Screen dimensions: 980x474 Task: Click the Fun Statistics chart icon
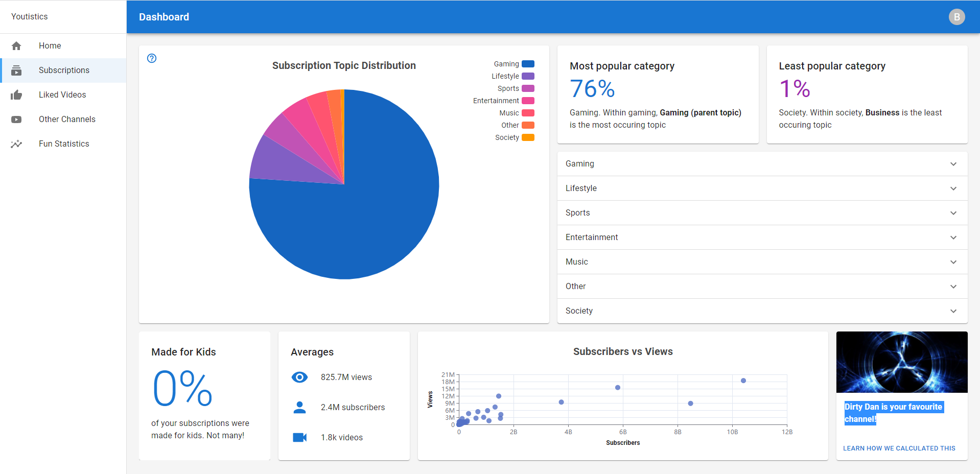click(16, 144)
